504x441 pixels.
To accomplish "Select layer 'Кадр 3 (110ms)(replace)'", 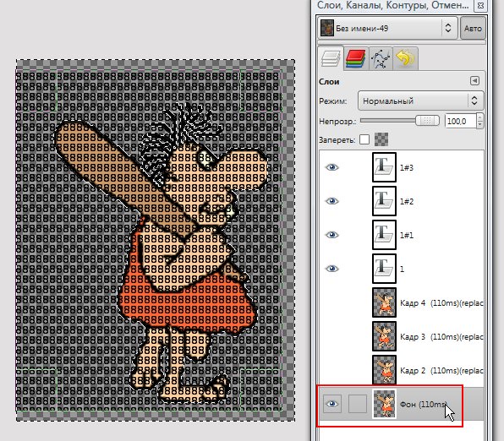I will (441, 336).
